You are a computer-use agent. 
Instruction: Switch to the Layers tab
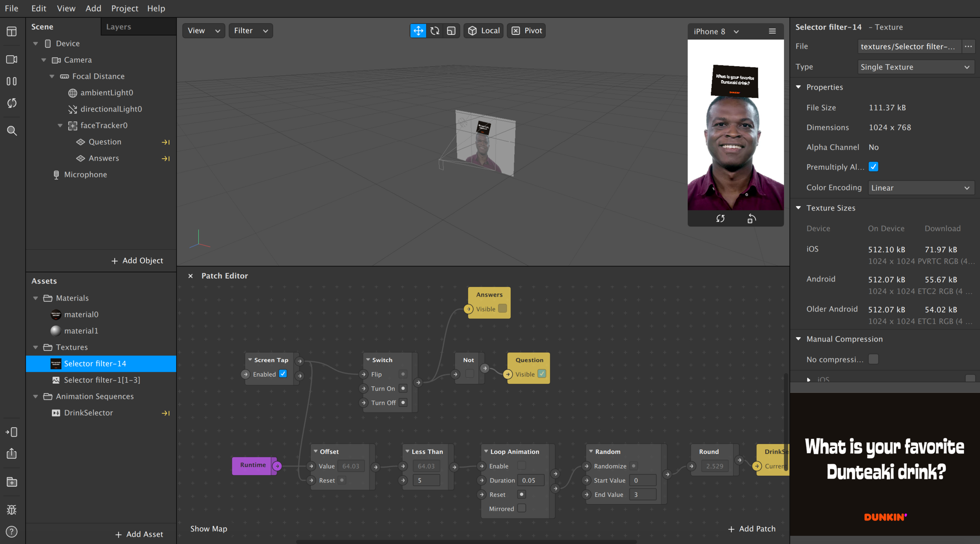point(118,27)
